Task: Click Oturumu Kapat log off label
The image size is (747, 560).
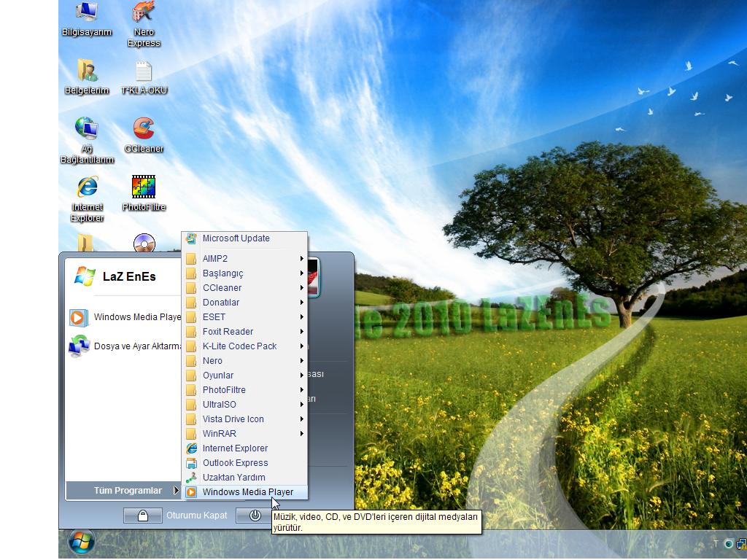Action: [x=196, y=516]
